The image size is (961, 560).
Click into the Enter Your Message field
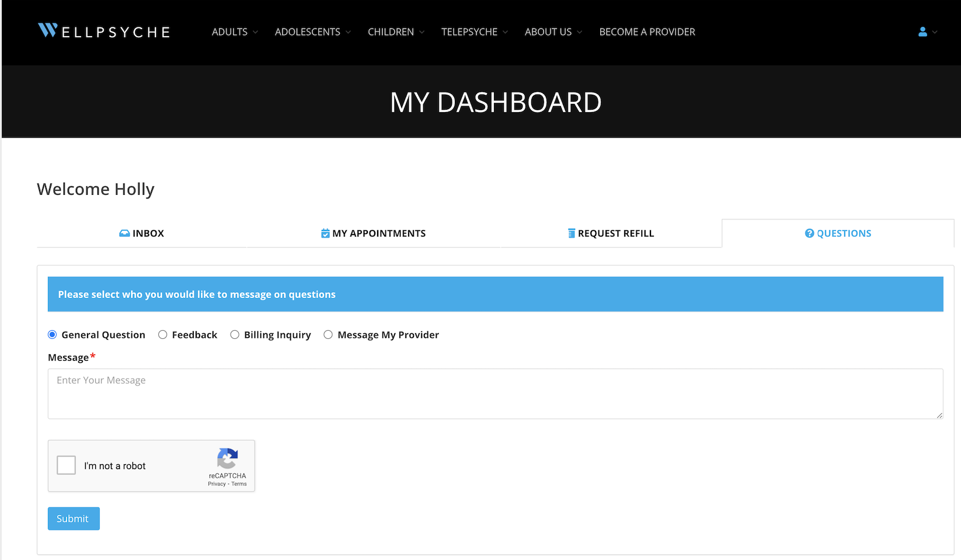click(495, 394)
